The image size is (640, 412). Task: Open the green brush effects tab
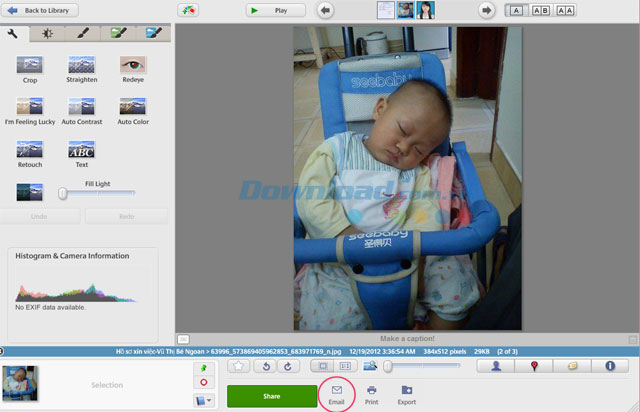pyautogui.click(x=118, y=33)
